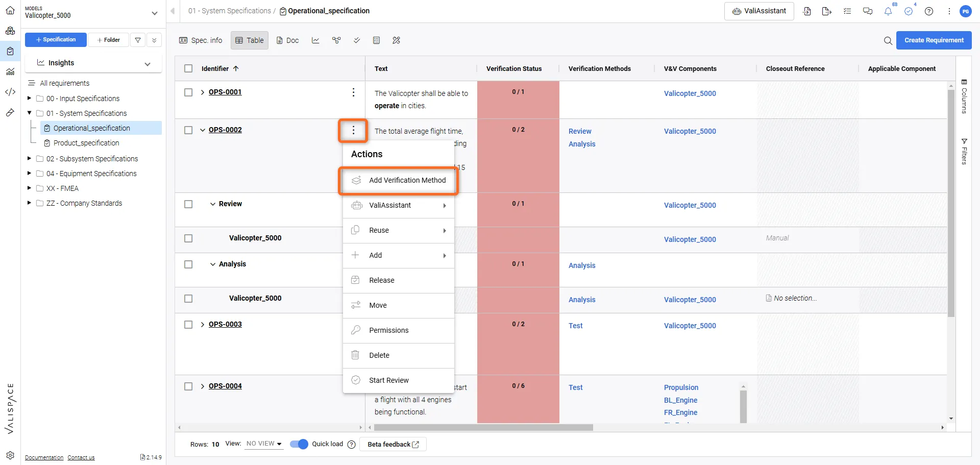
Task: Collapse the 01 - System Specifications folder
Action: [x=29, y=113]
